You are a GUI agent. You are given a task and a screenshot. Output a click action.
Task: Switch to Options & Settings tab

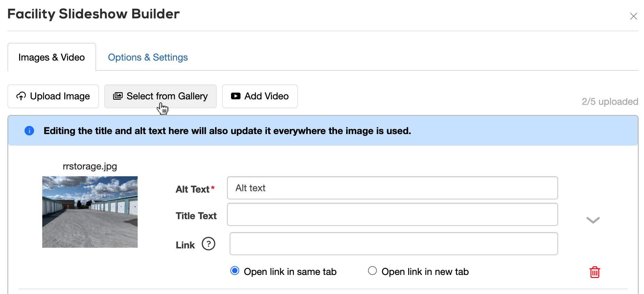tap(148, 58)
